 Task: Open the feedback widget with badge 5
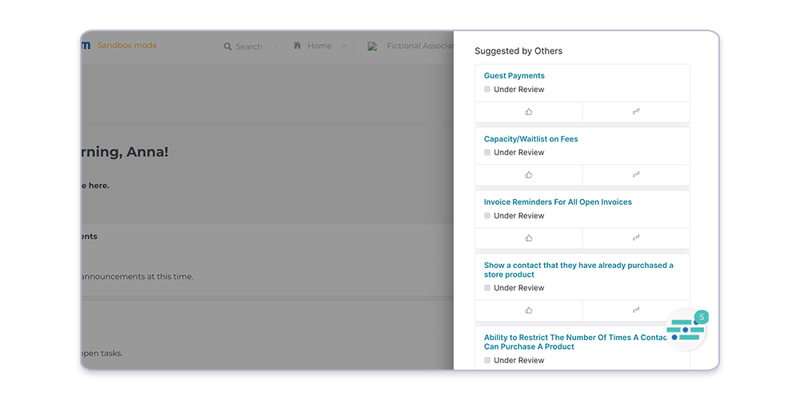pyautogui.click(x=686, y=330)
